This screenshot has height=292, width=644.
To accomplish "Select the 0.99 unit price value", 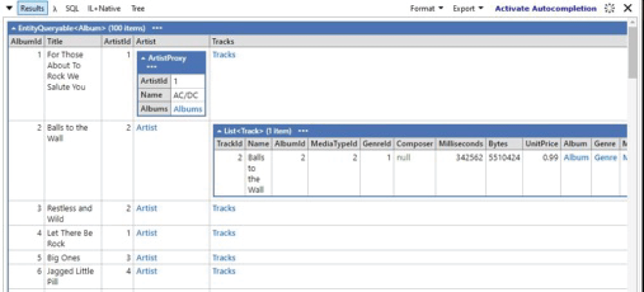I will [551, 158].
